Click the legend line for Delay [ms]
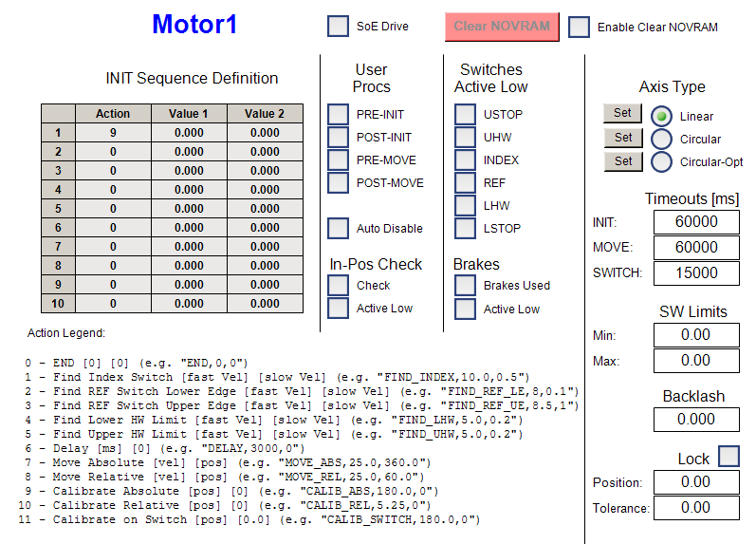Image resolution: width=756 pixels, height=544 pixels. [x=164, y=448]
